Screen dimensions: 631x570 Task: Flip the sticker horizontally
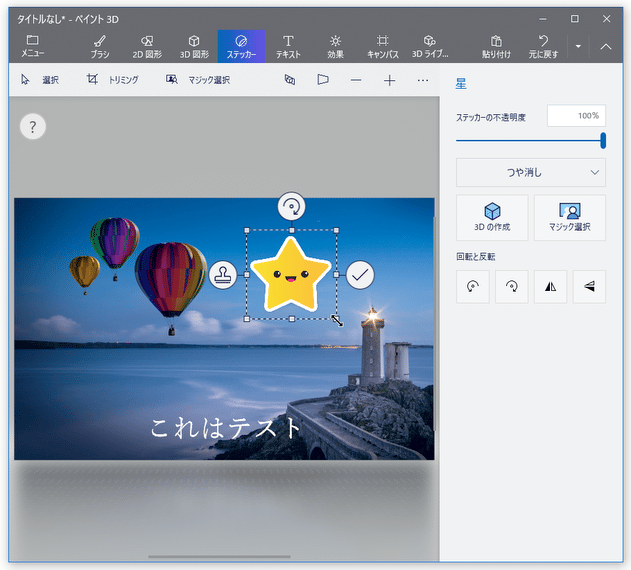coord(550,287)
